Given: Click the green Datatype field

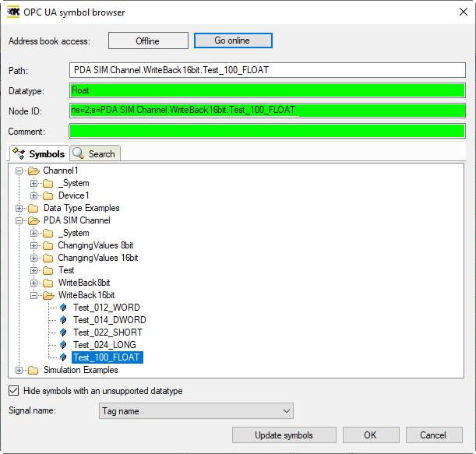Looking at the screenshot, I should pyautogui.click(x=267, y=90).
